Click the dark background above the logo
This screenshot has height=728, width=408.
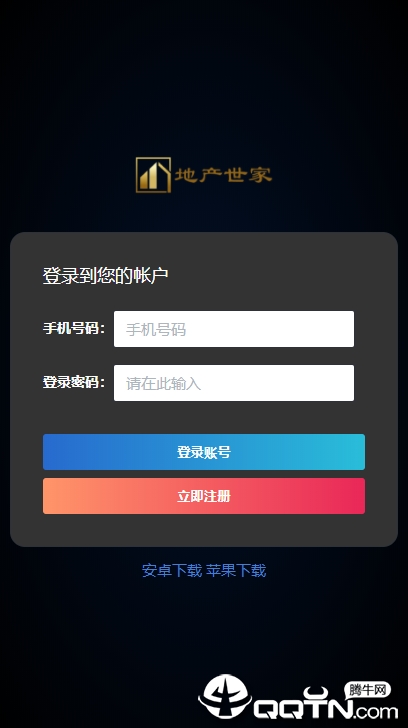pyautogui.click(x=204, y=77)
